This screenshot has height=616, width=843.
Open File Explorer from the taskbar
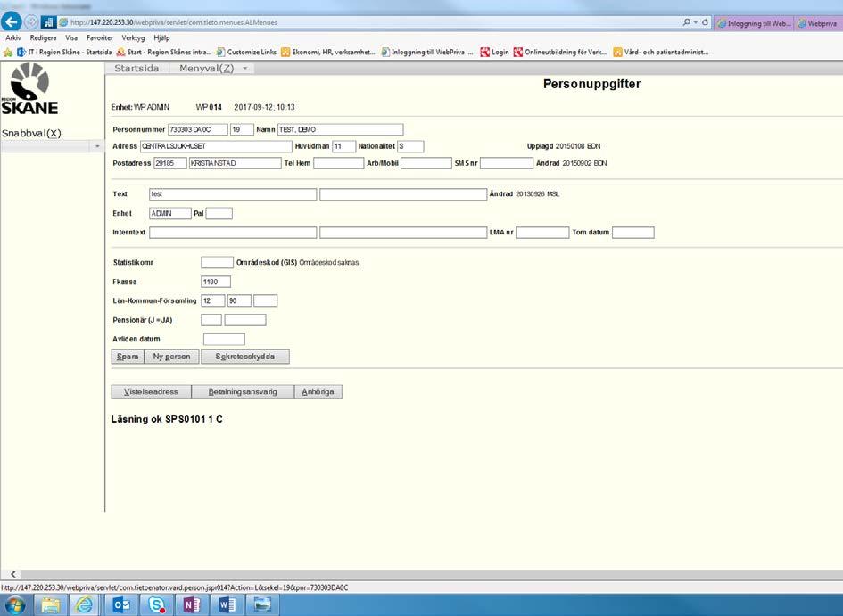click(x=51, y=605)
